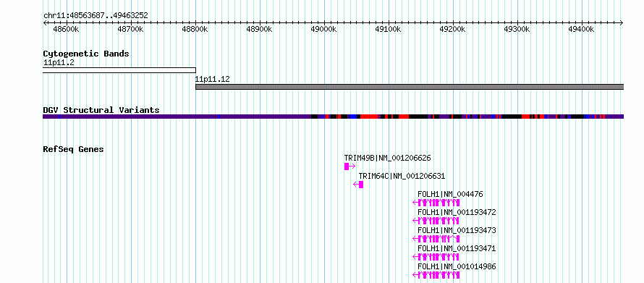
Task: Click the 49200k ruler tick label
Action: [452, 30]
